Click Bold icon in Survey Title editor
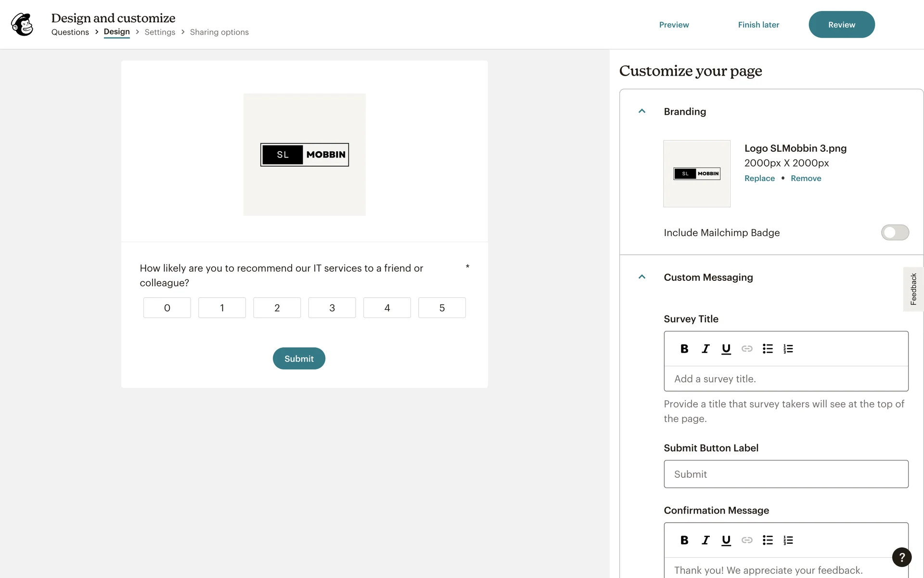 [x=684, y=349]
